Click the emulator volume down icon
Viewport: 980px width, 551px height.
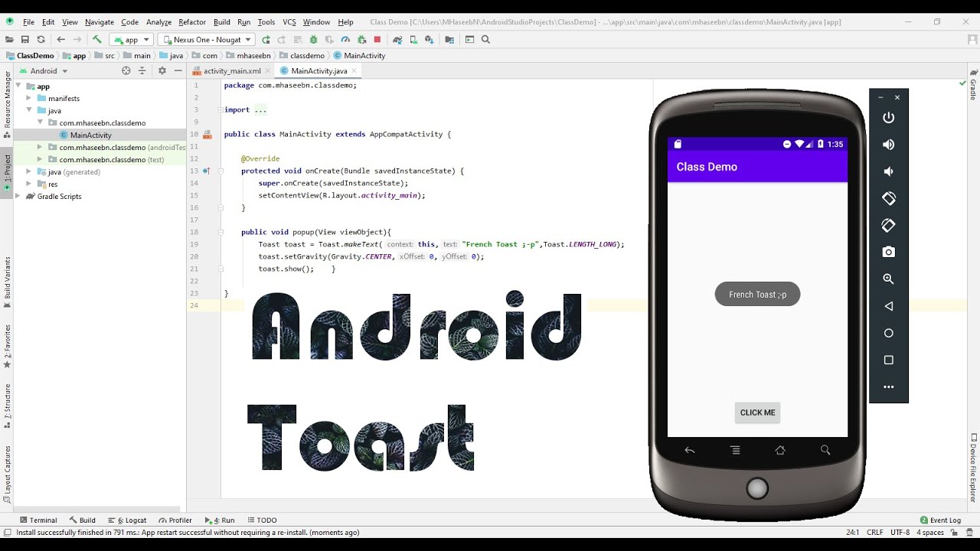point(889,171)
